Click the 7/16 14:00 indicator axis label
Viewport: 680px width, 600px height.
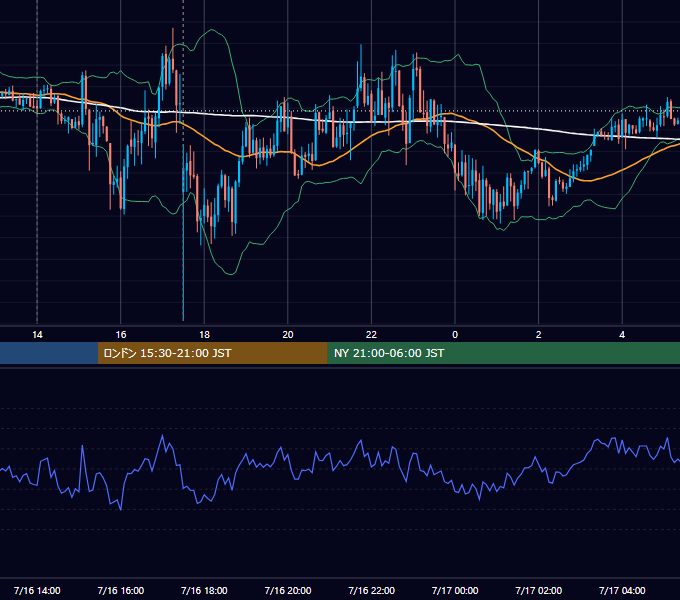point(37,590)
